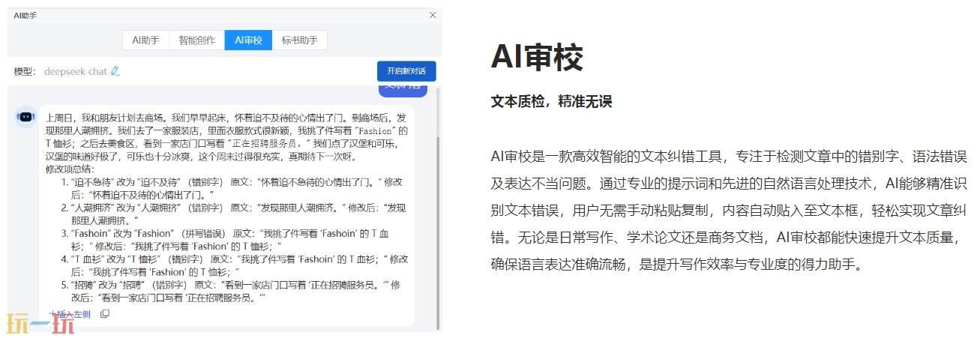Click the edit pencil beside deepseek-chat

pos(115,71)
